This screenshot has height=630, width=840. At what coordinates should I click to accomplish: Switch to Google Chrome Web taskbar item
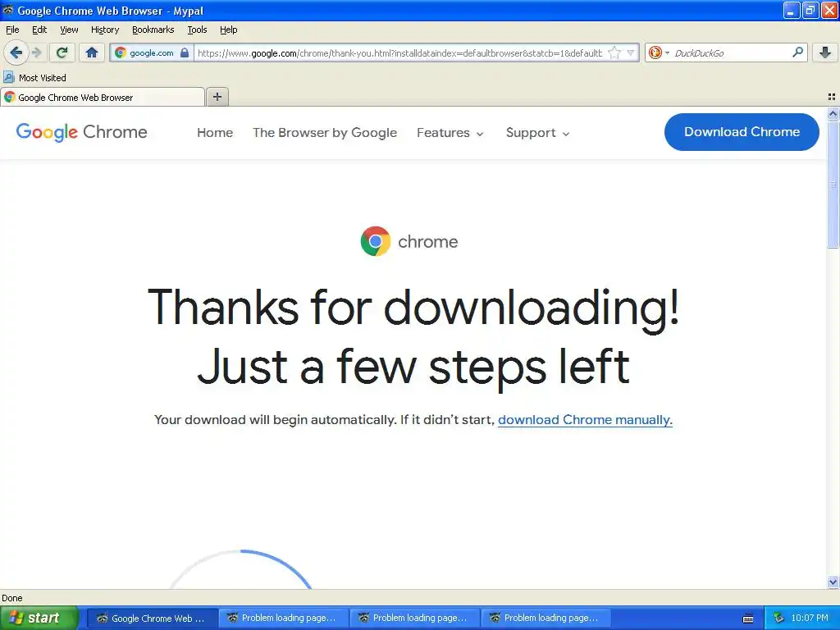click(152, 619)
